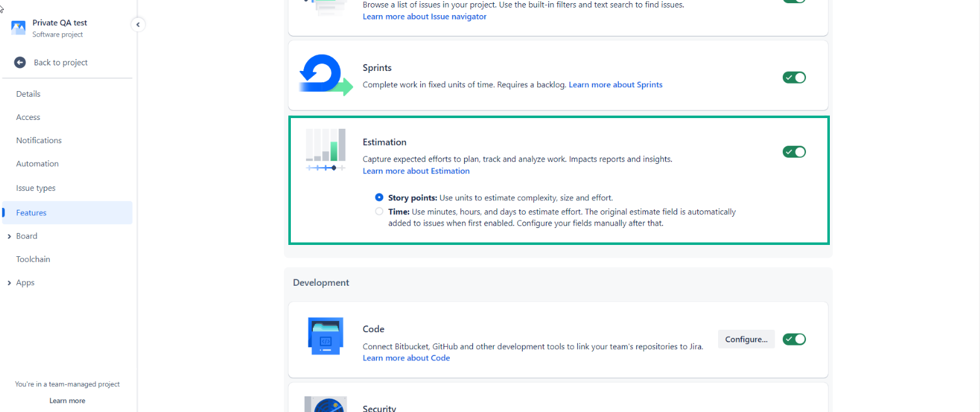Click the Sprints loop arrow icon
Viewport: 980px width, 412px height.
click(x=325, y=75)
